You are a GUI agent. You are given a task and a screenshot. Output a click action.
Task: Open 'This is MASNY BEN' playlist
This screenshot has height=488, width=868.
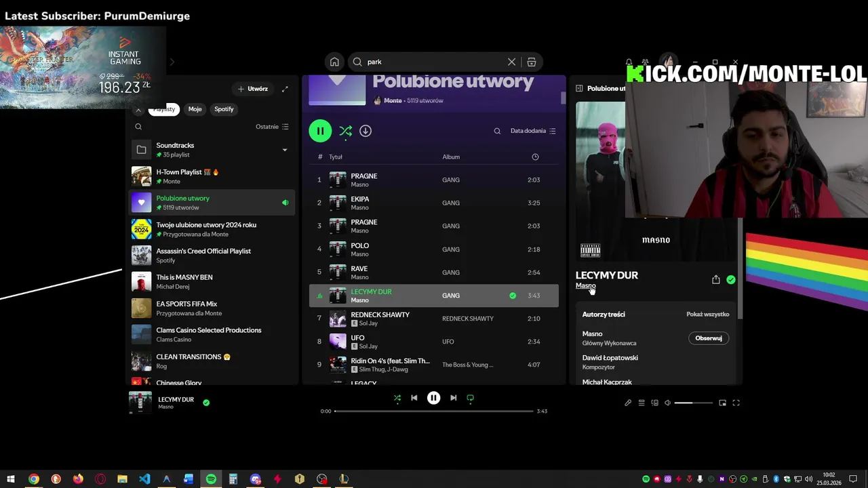[212, 282]
